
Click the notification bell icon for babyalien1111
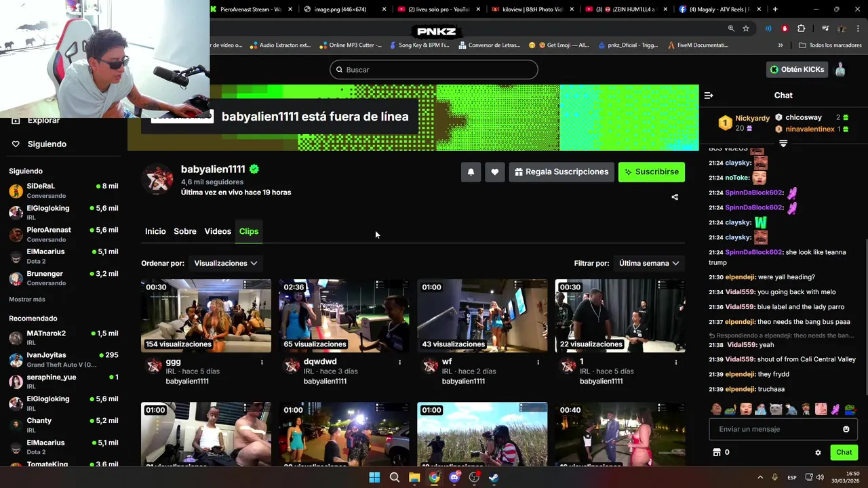click(471, 172)
